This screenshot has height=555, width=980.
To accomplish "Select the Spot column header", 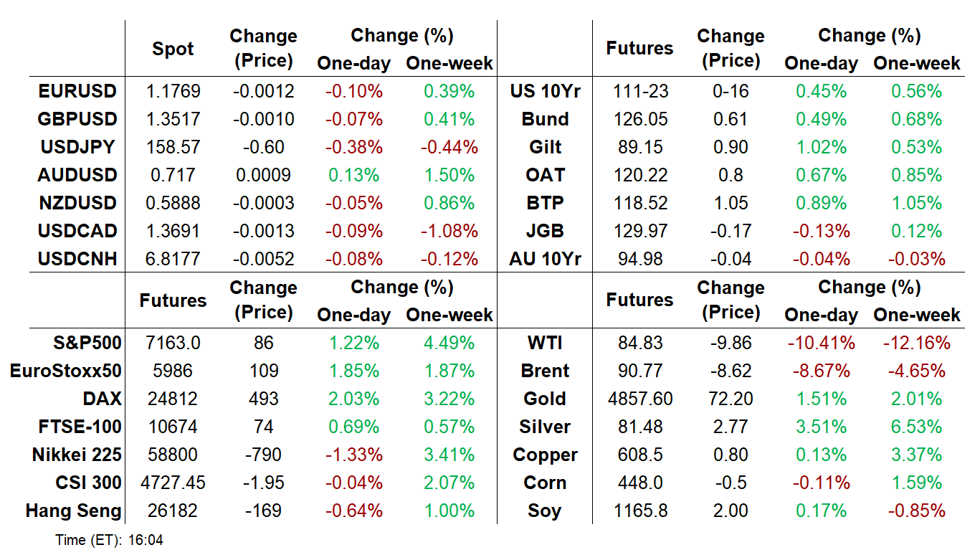I will (x=173, y=49).
